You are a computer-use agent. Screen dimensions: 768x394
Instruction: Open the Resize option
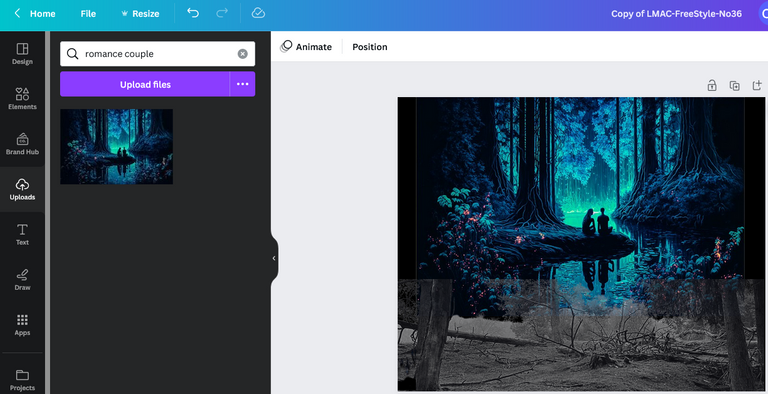[x=140, y=14]
